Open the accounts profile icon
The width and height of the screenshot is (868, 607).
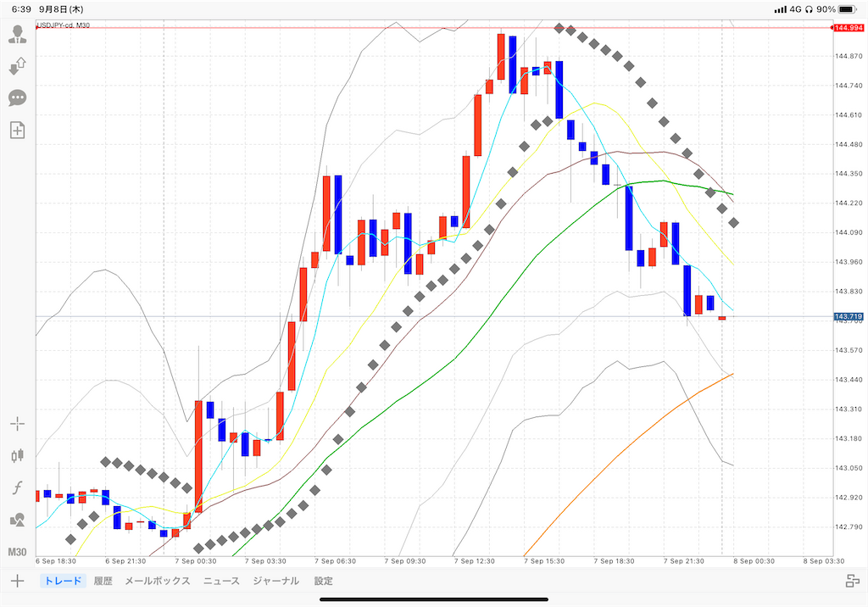[17, 35]
